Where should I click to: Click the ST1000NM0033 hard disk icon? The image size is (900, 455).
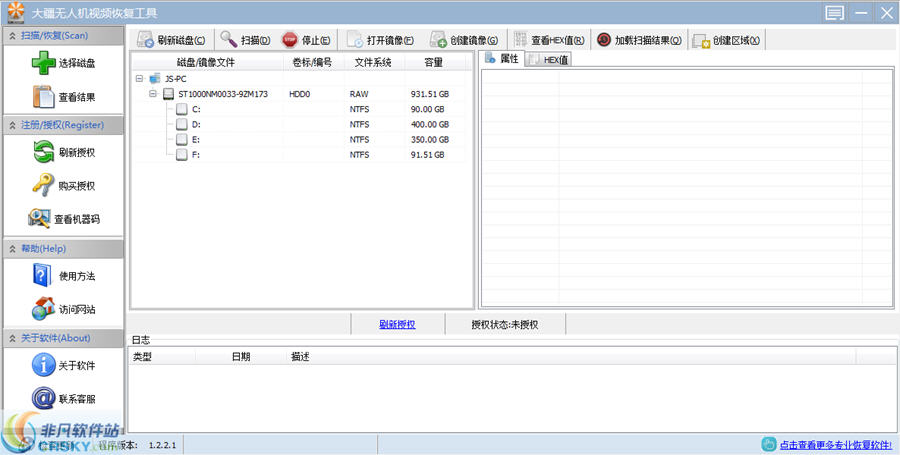[x=169, y=94]
